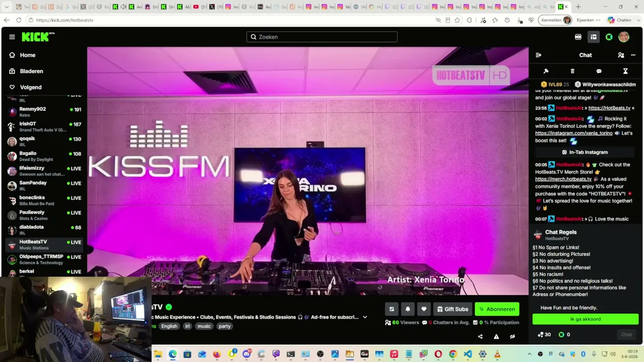644x362 pixels.
Task: Open Bxgallo channel in sidebar
Action: (44, 156)
